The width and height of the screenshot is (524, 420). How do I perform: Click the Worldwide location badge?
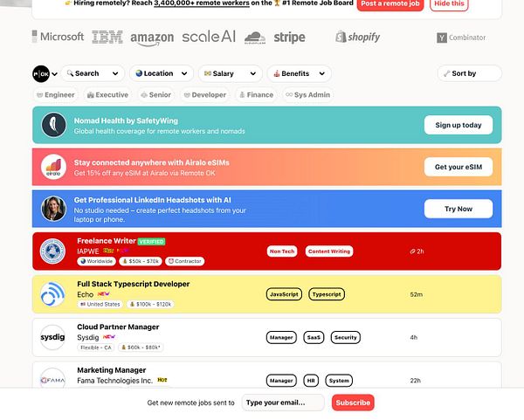point(97,261)
